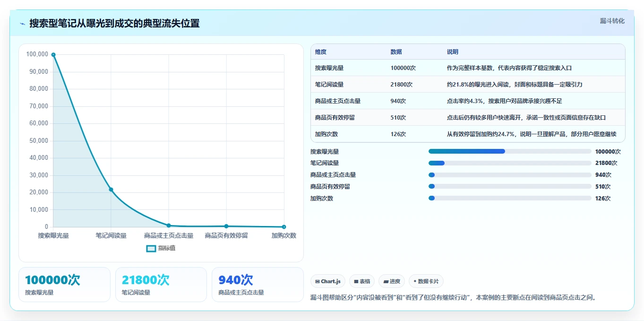Click the 126次 value beside the progress bar
Image resolution: width=644 pixels, height=321 pixels.
[603, 199]
